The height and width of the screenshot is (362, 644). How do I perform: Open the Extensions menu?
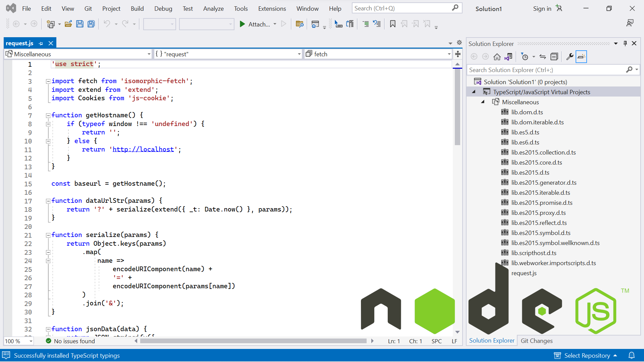click(272, 8)
